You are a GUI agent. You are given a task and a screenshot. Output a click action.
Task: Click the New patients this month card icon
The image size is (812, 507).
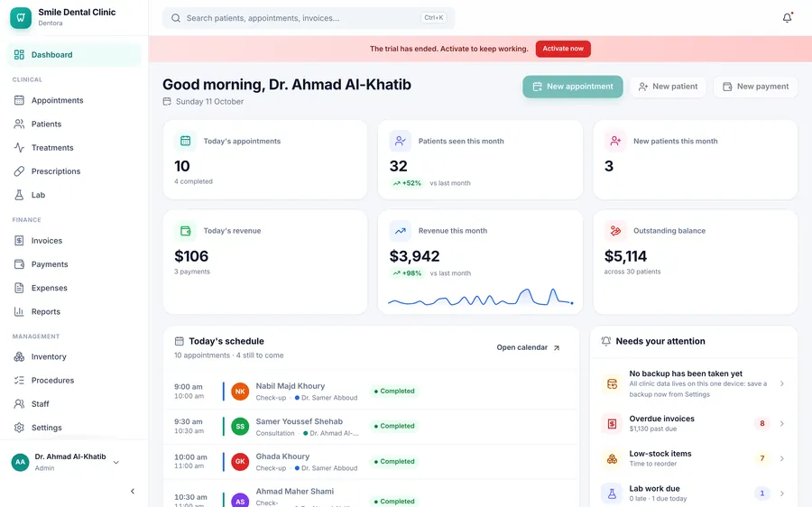[x=615, y=141]
